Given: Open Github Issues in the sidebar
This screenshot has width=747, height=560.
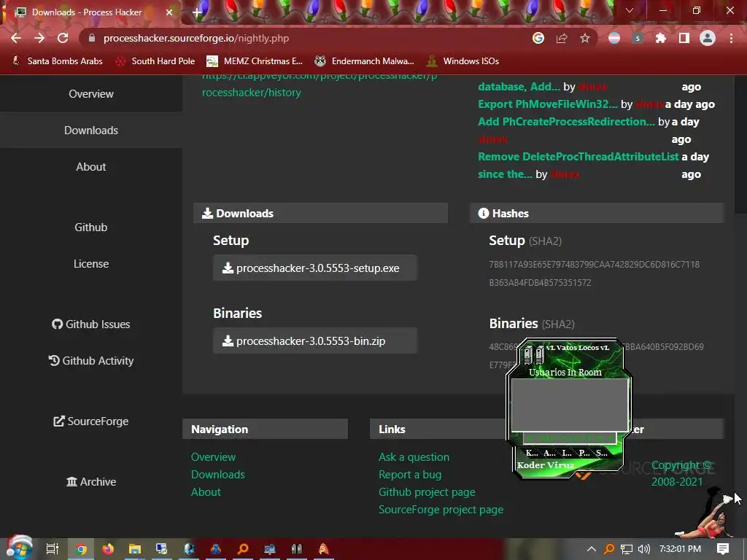Looking at the screenshot, I should [91, 324].
